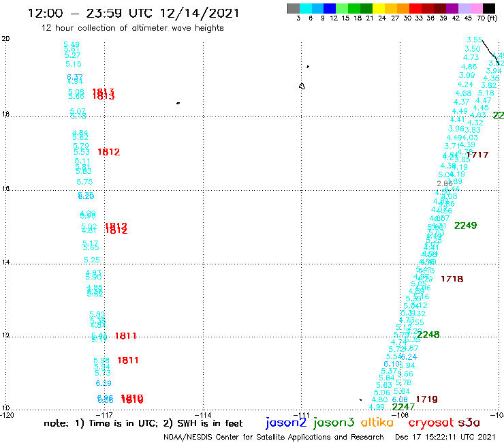Click the '5.64' wave height value

tap(402, 391)
